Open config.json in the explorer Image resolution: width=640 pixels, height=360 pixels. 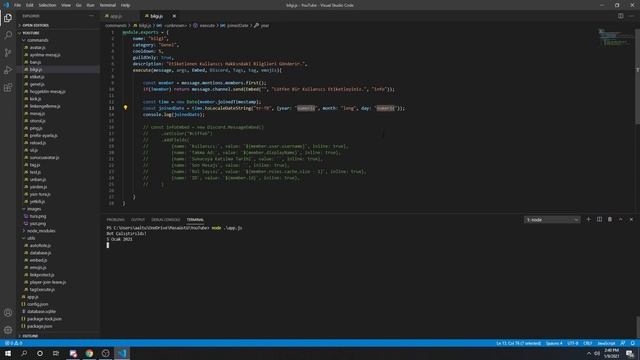38,304
